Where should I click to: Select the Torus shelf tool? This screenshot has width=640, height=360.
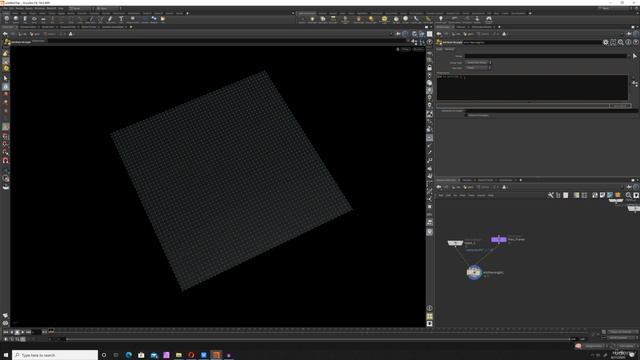[x=34, y=19]
